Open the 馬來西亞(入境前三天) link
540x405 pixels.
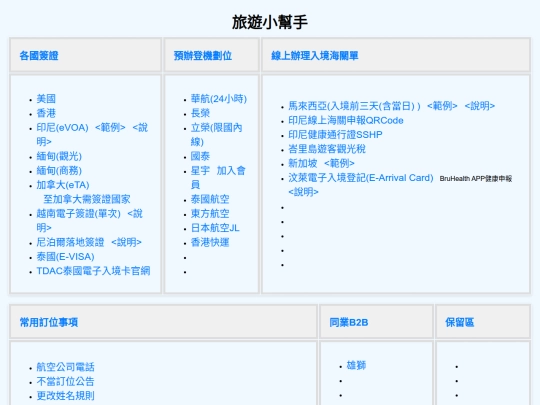pyautogui.click(x=354, y=106)
